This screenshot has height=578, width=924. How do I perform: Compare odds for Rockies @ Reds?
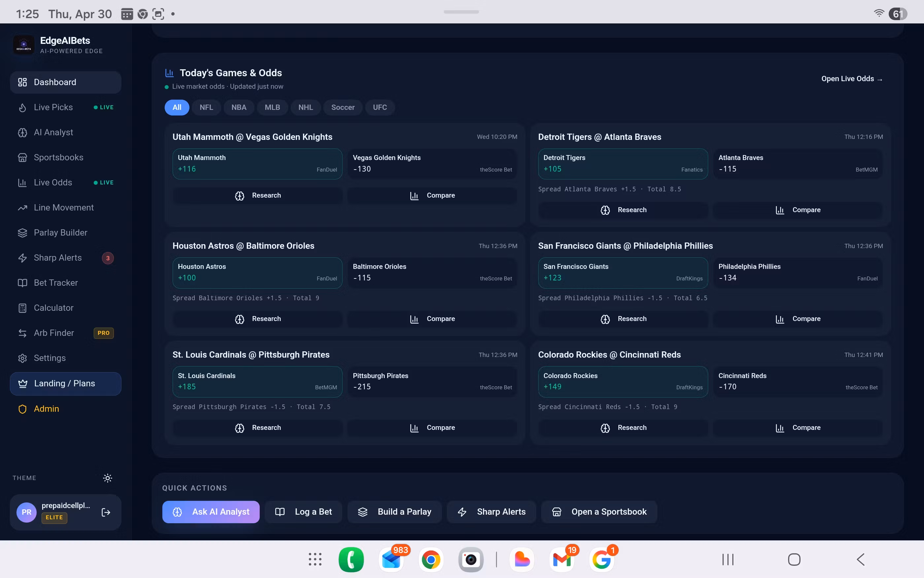(798, 428)
